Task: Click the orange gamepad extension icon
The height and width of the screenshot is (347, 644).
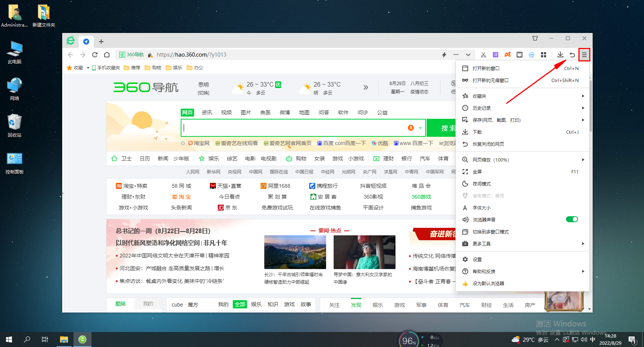Action: point(508,55)
